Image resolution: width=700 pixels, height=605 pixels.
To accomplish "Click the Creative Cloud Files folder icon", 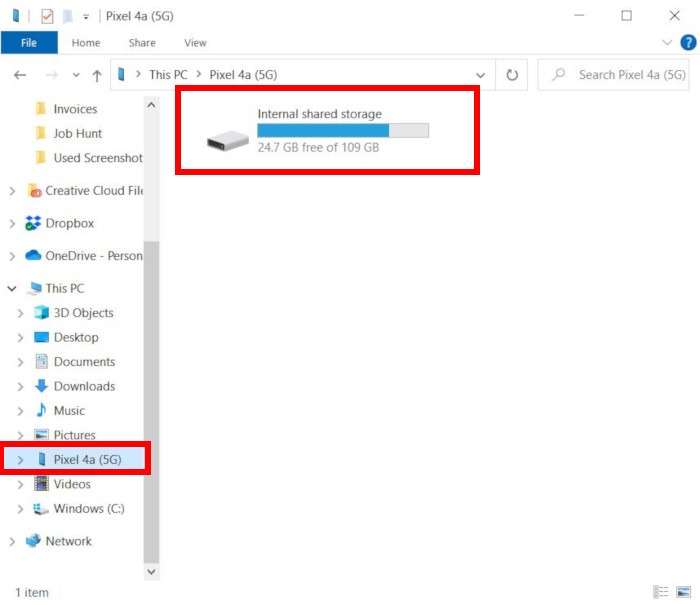I will [34, 191].
